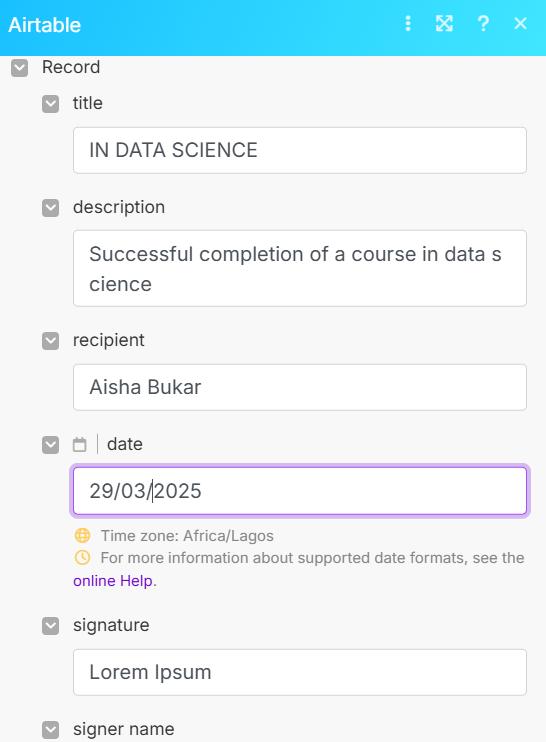Open the online Help link

(x=113, y=581)
